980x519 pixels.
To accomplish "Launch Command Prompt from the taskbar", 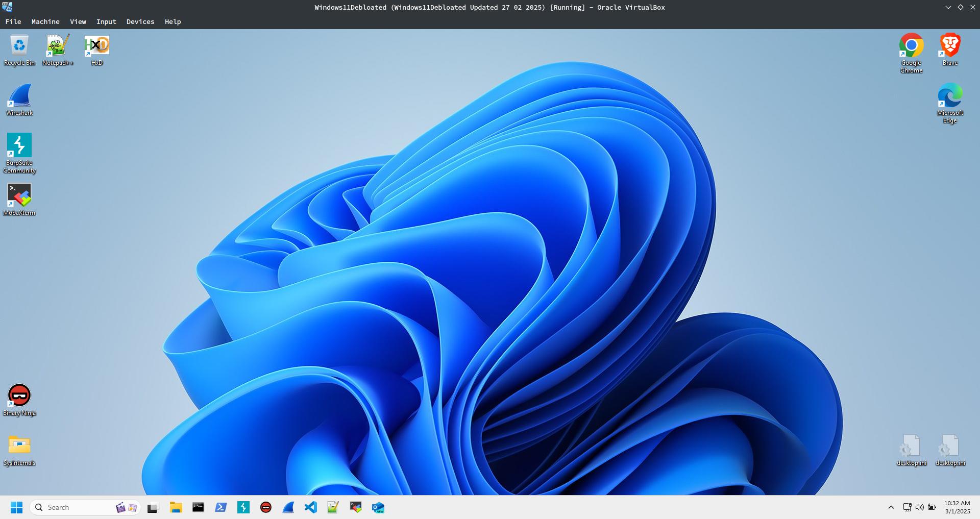I will [198, 507].
